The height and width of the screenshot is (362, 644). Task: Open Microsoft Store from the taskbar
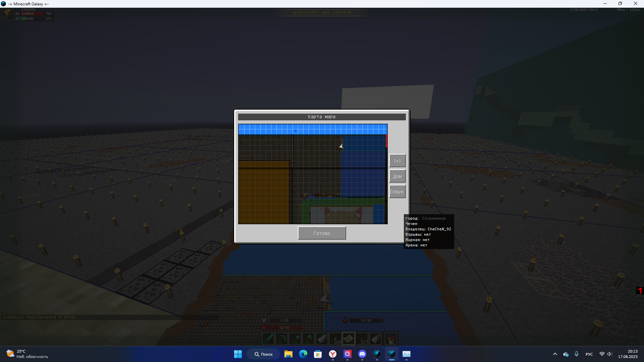coord(318,354)
